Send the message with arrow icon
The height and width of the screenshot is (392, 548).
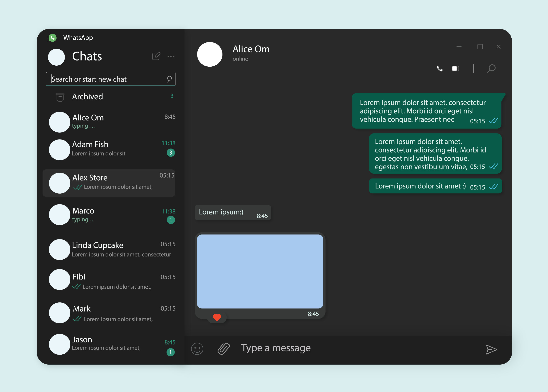click(x=491, y=350)
